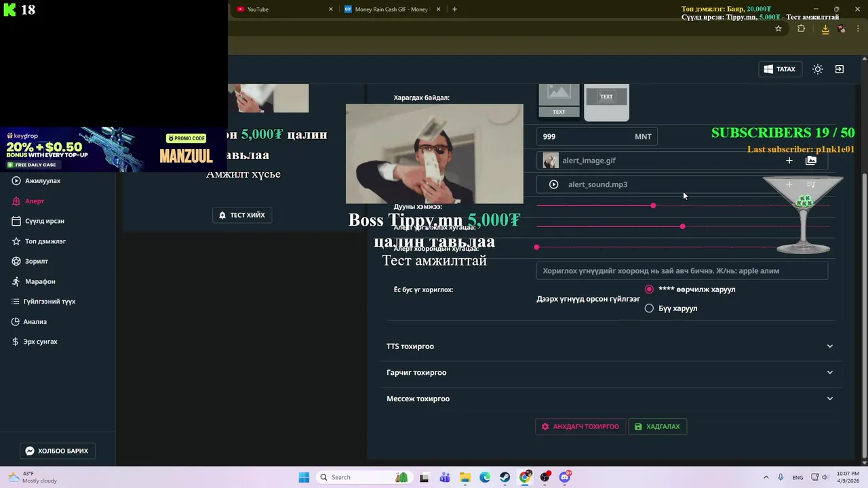
Task: Open the Windows Start menu
Action: coord(304,477)
